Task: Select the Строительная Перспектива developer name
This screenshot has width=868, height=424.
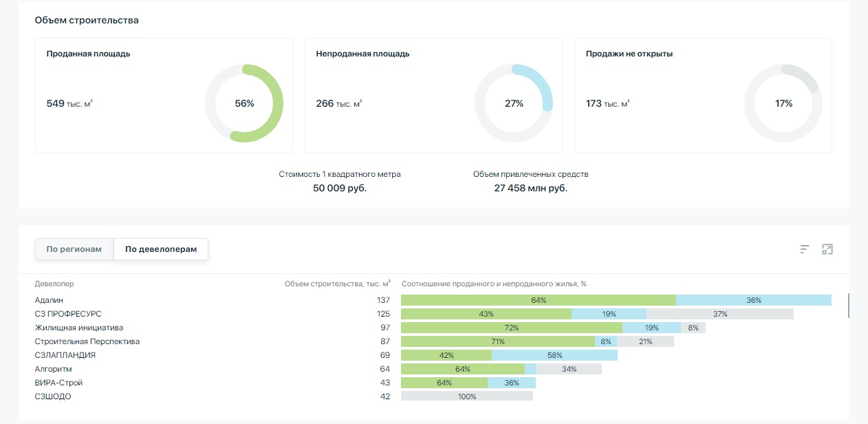Action: (87, 341)
